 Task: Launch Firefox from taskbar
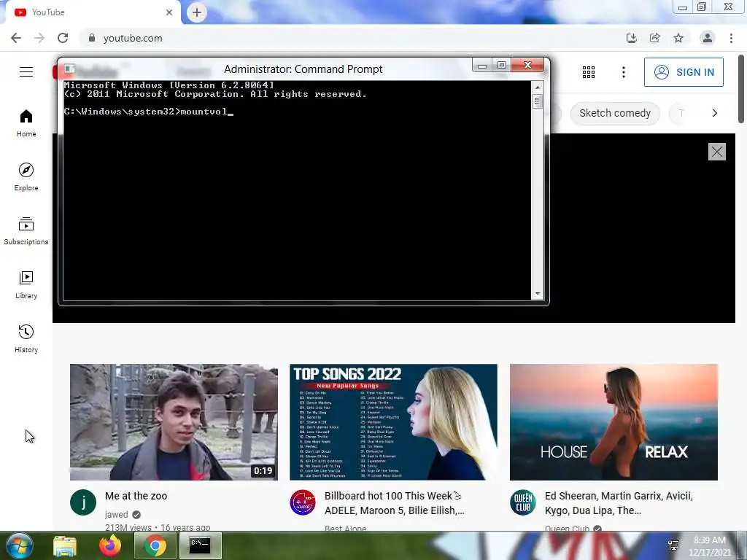point(110,545)
